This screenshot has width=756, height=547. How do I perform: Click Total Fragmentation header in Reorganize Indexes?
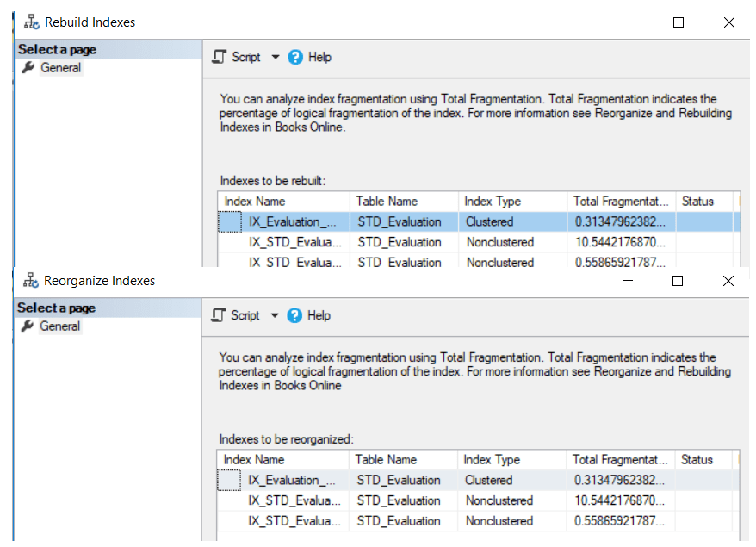click(620, 460)
